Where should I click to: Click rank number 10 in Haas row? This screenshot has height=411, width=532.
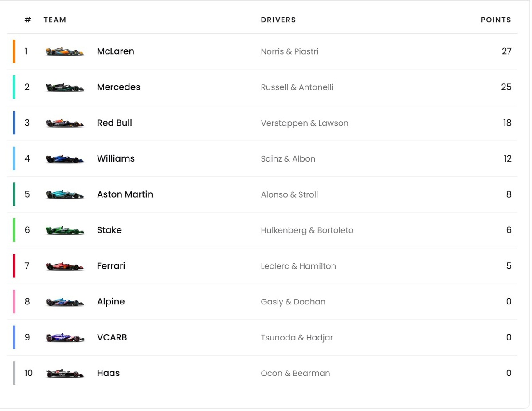click(28, 373)
